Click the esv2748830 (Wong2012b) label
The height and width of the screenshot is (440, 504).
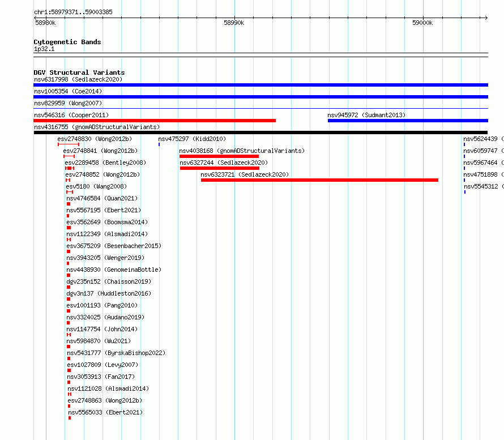point(95,139)
